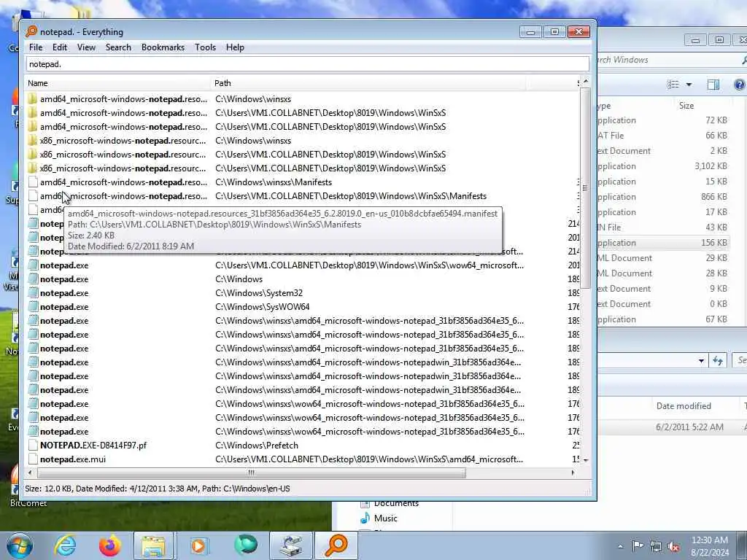Click the left arrow of horizontal scrollbar
The image size is (747, 560).
[x=30, y=472]
